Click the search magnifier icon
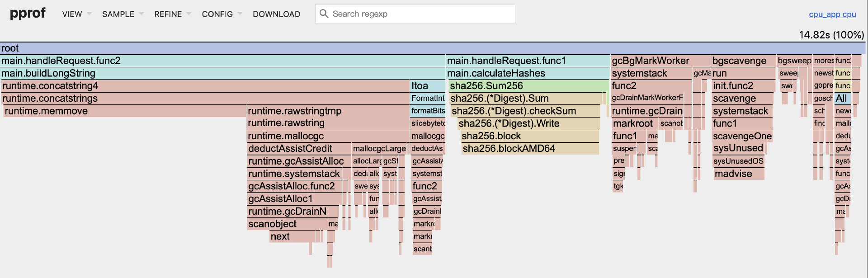 tap(324, 14)
